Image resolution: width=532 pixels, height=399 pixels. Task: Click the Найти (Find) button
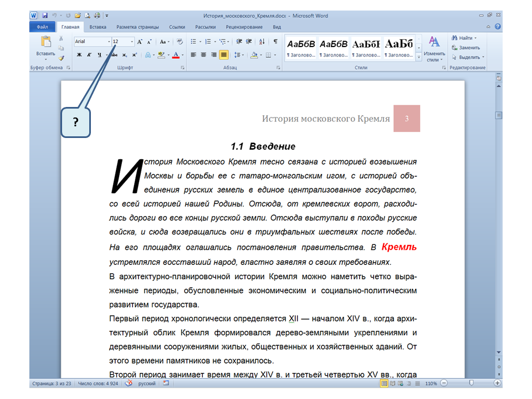(x=464, y=38)
